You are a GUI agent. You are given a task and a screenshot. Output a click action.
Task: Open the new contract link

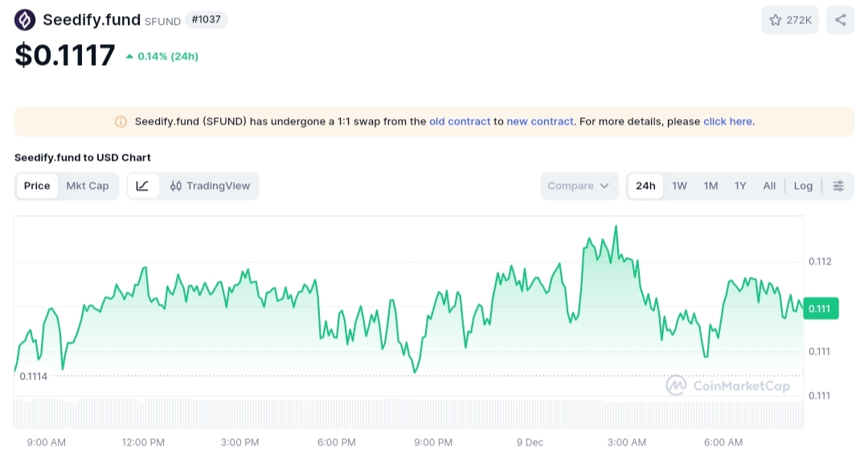click(540, 121)
